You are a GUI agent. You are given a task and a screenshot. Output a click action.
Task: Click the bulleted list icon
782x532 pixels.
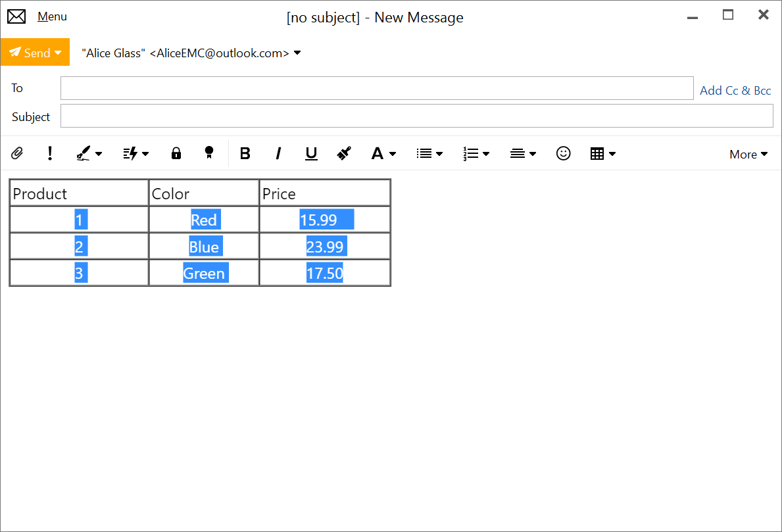click(424, 154)
